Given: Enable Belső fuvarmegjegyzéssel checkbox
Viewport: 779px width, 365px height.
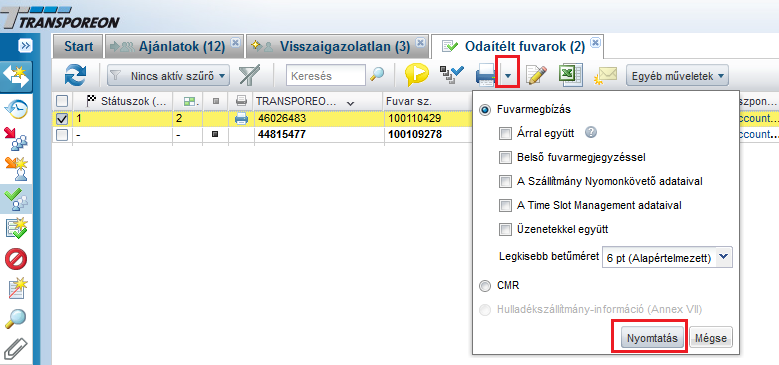Looking at the screenshot, I should click(505, 157).
